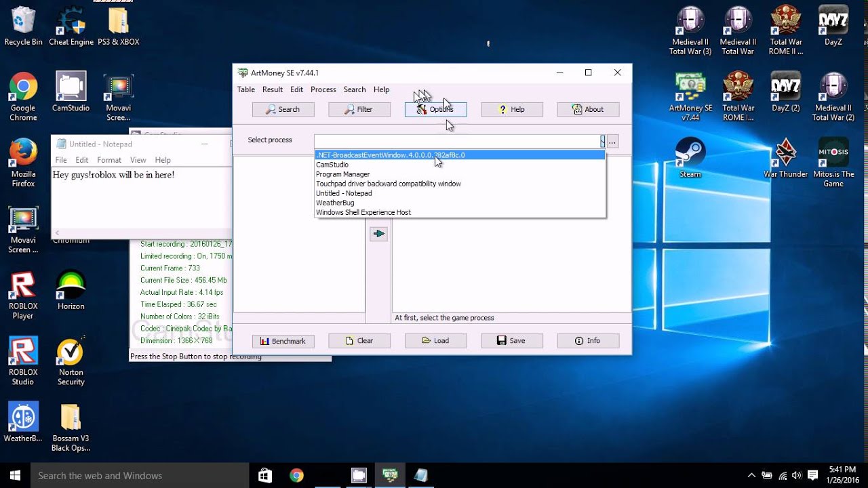The height and width of the screenshot is (488, 868).
Task: Select Untitled - Notepad in process list
Action: tap(460, 193)
